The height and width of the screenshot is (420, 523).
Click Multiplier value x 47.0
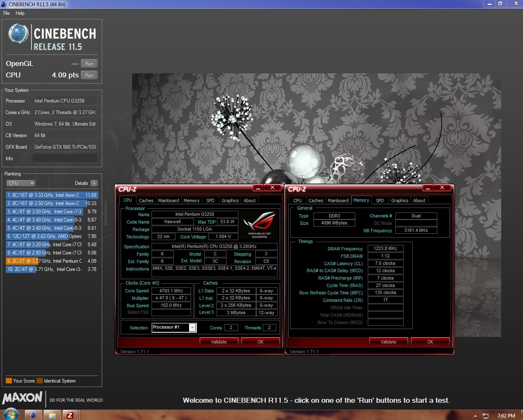[x=171, y=298]
